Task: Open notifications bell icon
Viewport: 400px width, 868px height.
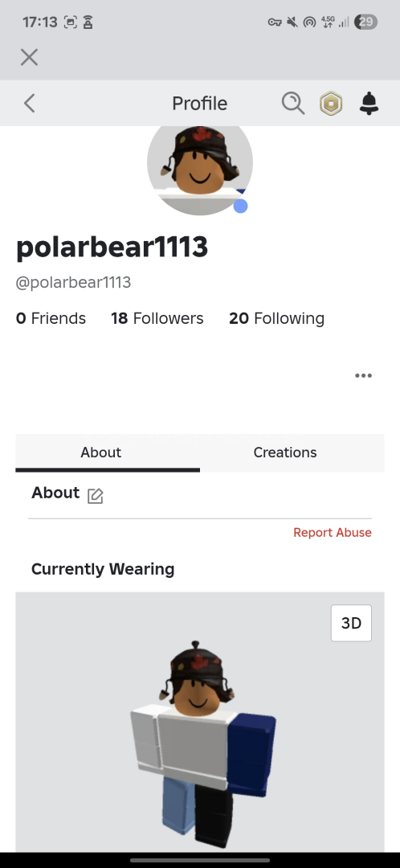Action: (369, 103)
